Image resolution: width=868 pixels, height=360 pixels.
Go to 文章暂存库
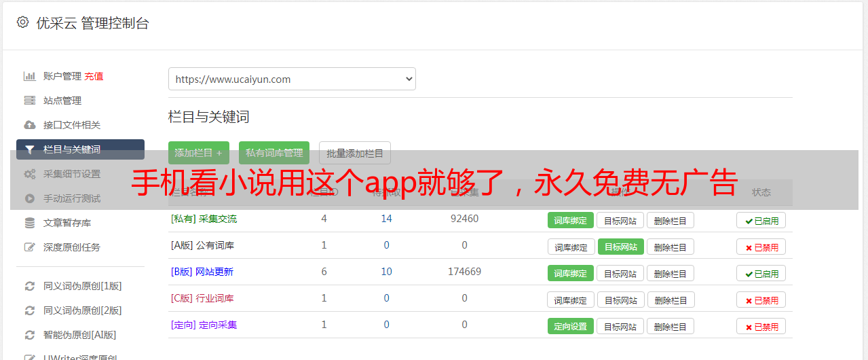[x=67, y=223]
